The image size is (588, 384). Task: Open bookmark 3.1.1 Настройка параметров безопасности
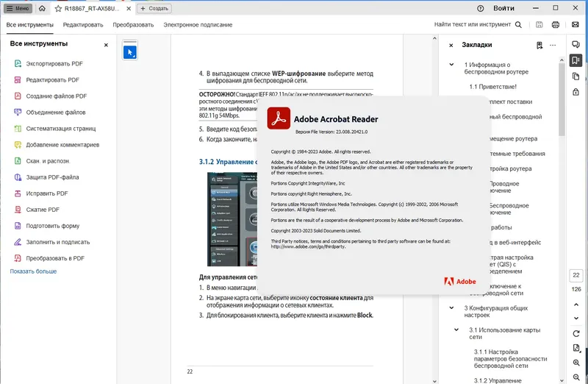click(x=510, y=358)
